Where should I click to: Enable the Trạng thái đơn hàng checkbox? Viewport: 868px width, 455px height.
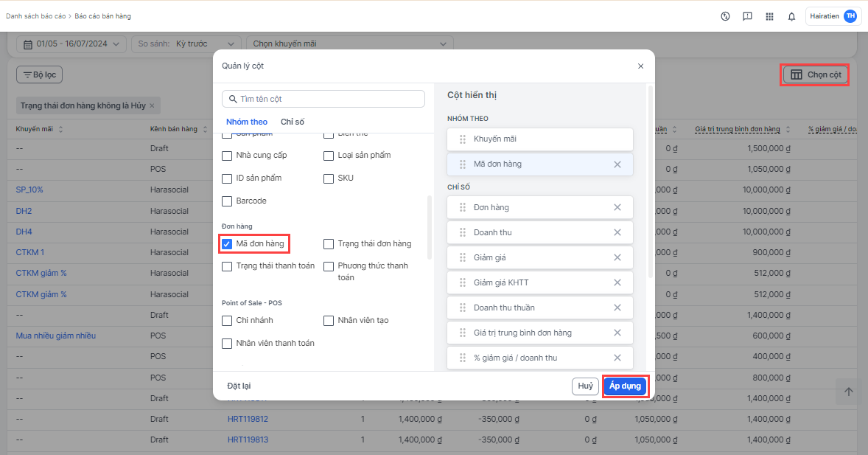[x=329, y=244]
